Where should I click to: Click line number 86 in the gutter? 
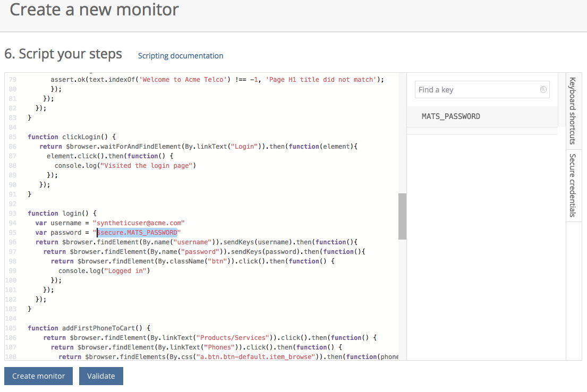pyautogui.click(x=12, y=147)
